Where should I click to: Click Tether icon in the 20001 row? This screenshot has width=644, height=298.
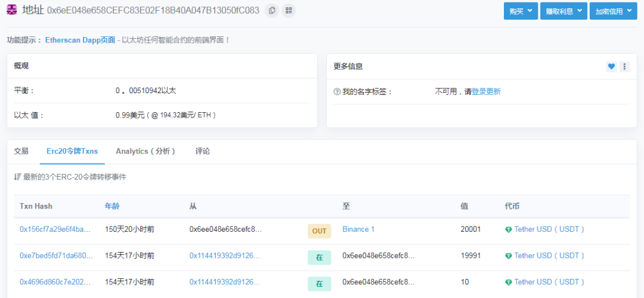point(509,230)
